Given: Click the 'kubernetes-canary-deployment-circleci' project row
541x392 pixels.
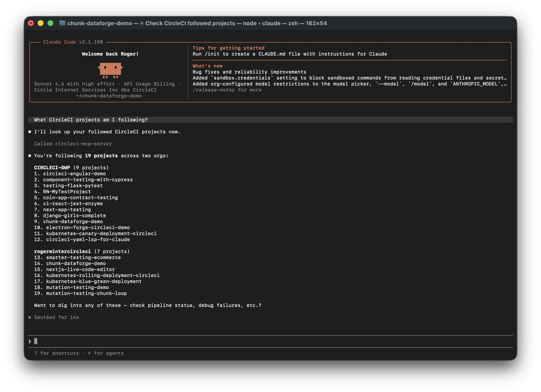Looking at the screenshot, I should (95, 233).
